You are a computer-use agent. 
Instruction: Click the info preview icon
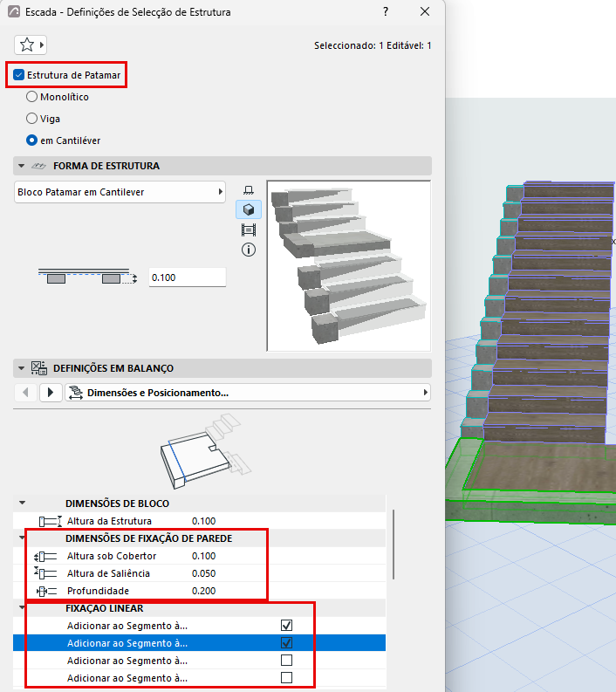(x=249, y=250)
